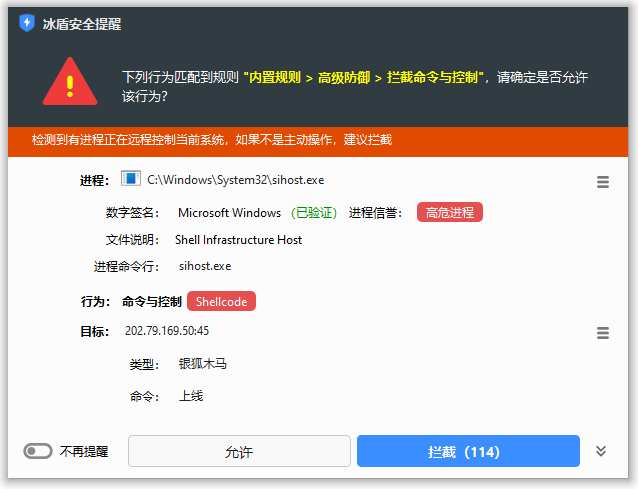Click the 冰盾 shield logo icon

coord(27,23)
